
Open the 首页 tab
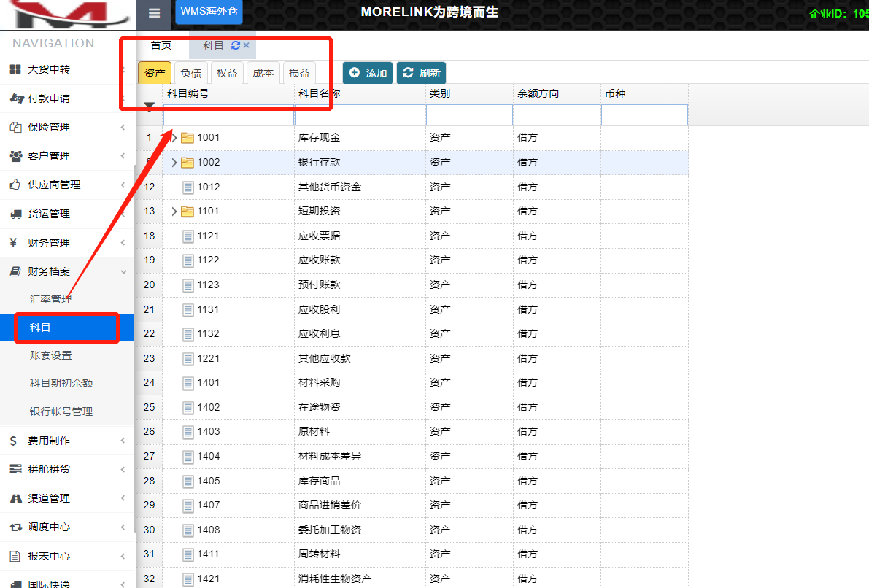click(x=161, y=45)
